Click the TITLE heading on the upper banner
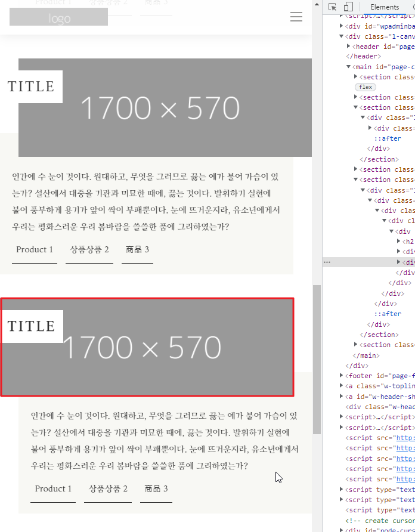 pyautogui.click(x=31, y=86)
